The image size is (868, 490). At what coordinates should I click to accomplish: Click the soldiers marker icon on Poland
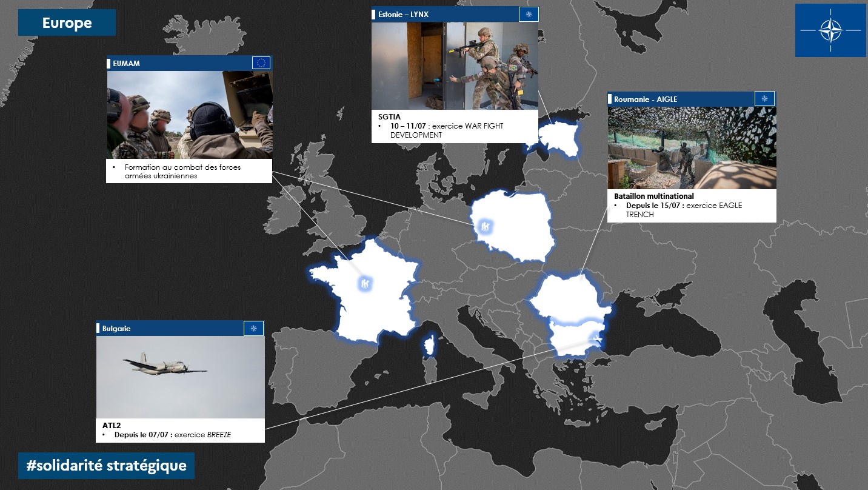(485, 226)
